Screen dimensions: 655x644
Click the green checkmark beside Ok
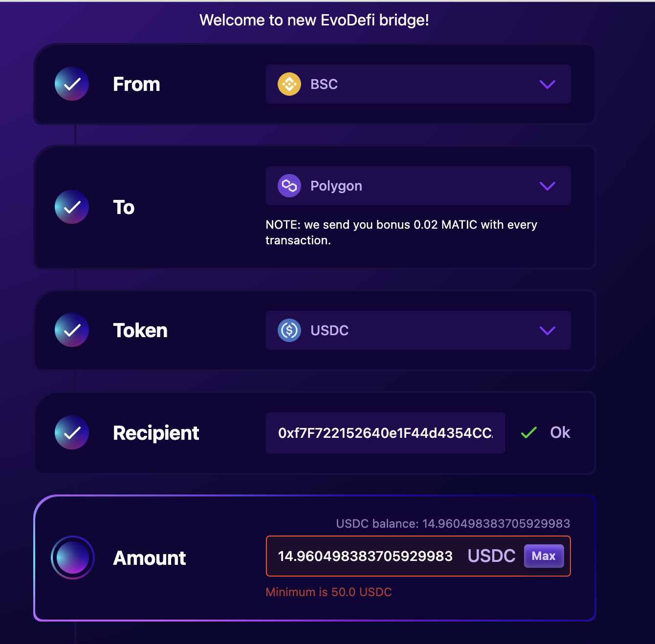coord(529,432)
